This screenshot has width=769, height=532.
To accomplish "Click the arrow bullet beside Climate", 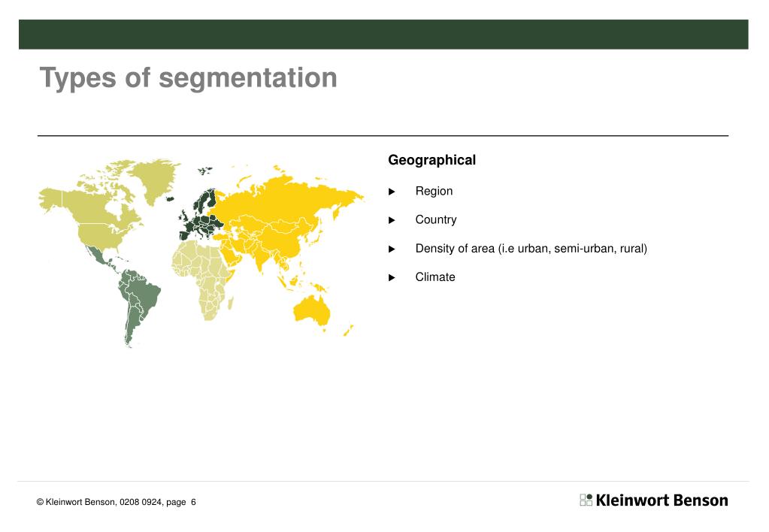I will [392, 277].
